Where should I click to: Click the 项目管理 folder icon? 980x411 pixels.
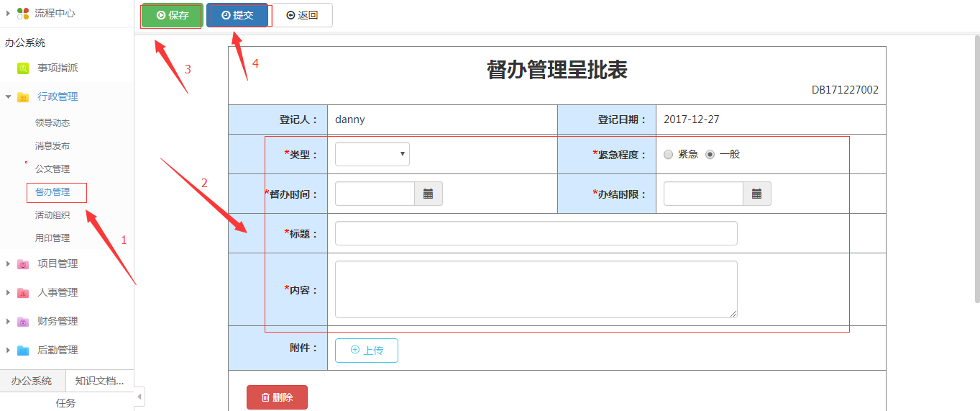pyautogui.click(x=23, y=264)
